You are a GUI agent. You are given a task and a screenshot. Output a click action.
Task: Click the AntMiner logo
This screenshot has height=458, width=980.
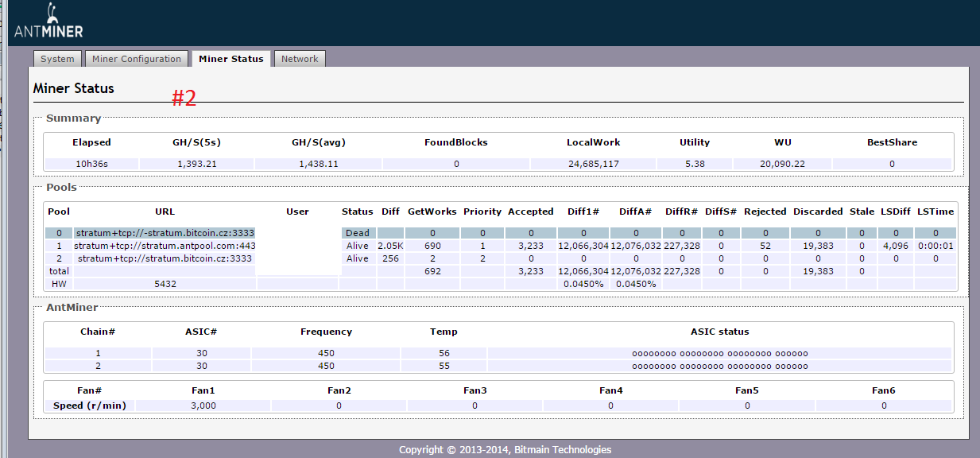tap(48, 21)
